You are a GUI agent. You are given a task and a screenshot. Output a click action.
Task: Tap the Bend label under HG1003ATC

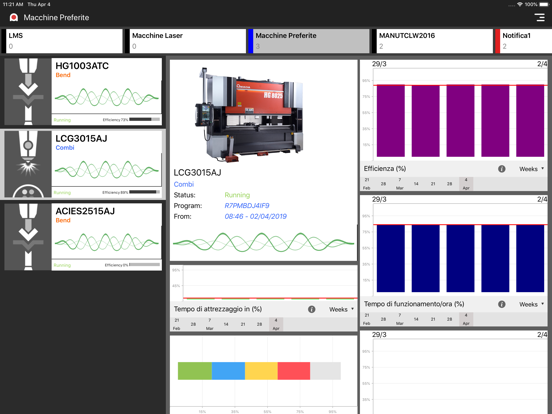[63, 75]
